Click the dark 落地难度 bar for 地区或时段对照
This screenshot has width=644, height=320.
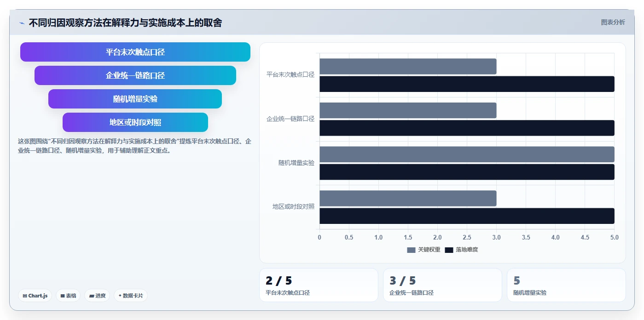coord(467,216)
